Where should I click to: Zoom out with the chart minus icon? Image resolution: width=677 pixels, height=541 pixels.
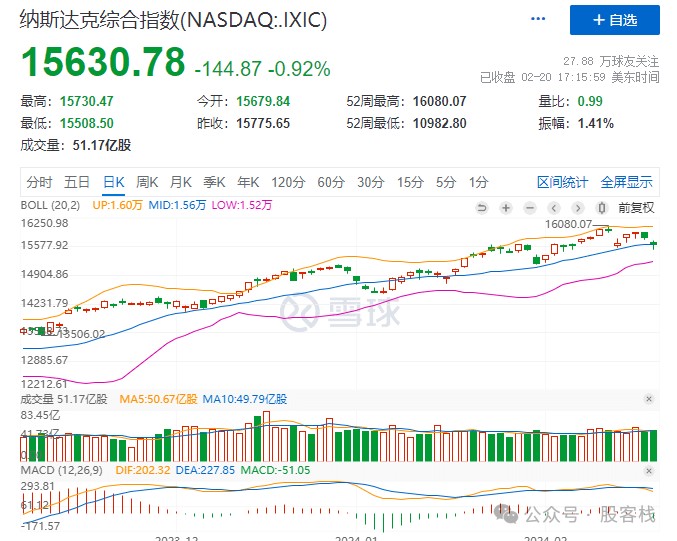(x=530, y=208)
